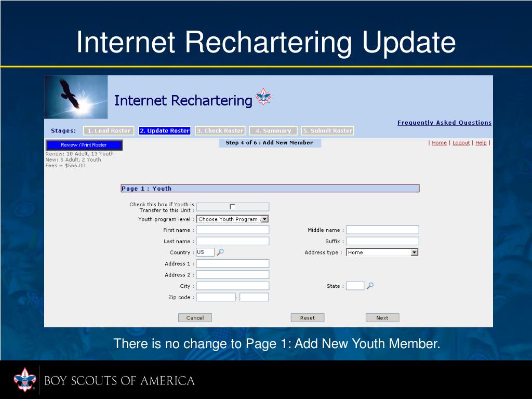The width and height of the screenshot is (532, 399).
Task: Click the 'Youth program level :' label
Action: click(166, 219)
